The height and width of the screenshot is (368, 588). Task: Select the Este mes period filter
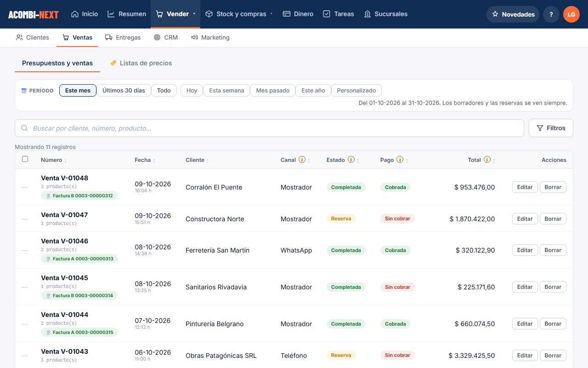[x=78, y=91]
